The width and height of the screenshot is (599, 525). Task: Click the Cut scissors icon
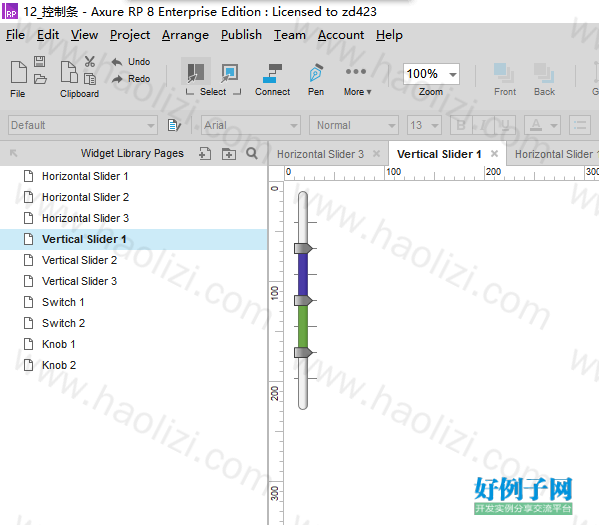[89, 62]
